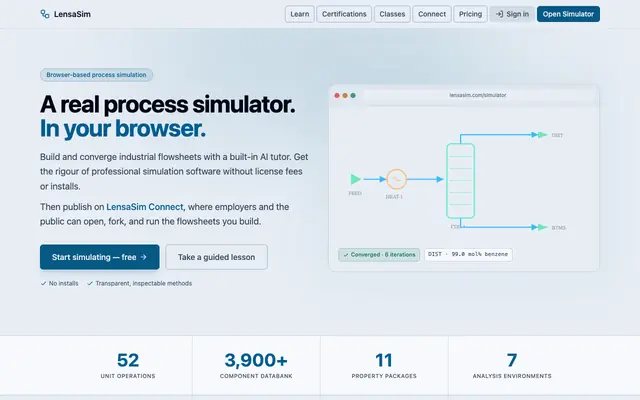Open the Learn menu item
This screenshot has width=640, height=400.
tap(300, 14)
